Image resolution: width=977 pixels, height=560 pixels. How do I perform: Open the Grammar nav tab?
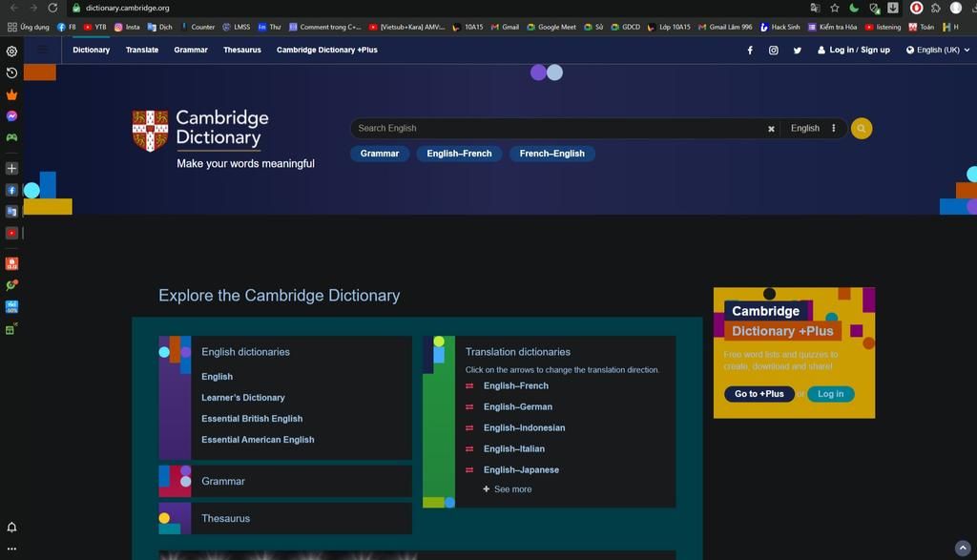pos(191,50)
